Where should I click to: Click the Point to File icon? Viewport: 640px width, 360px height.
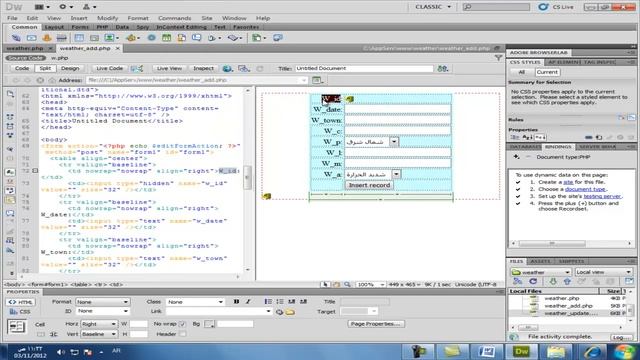pyautogui.click(x=279, y=312)
